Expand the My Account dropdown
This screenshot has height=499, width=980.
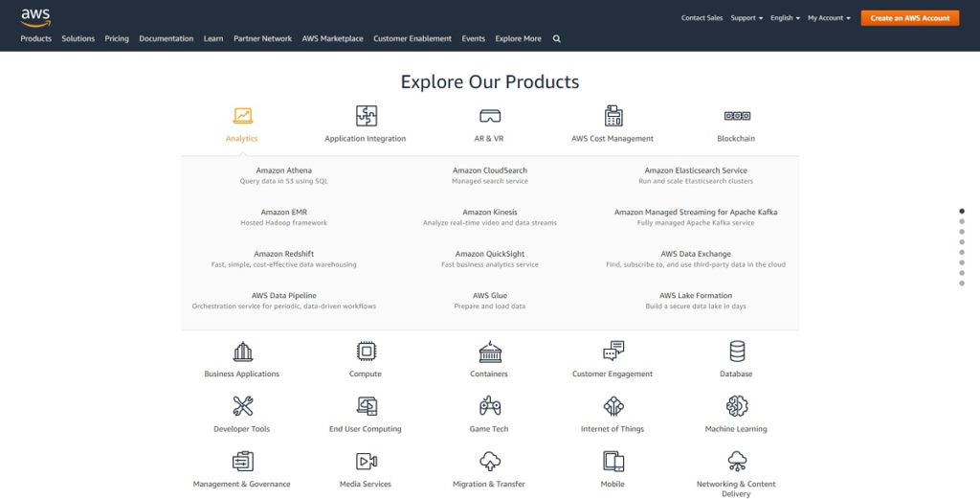828,18
